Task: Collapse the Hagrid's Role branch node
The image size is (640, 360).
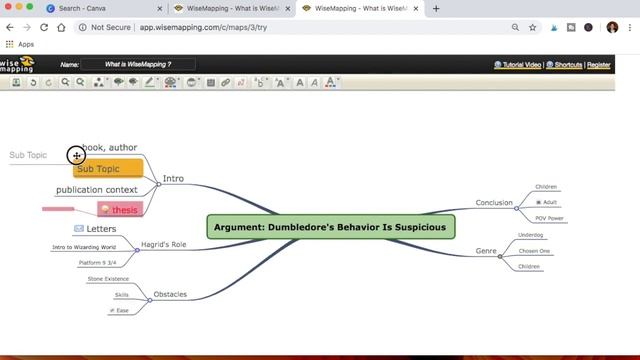Action: 137,250
